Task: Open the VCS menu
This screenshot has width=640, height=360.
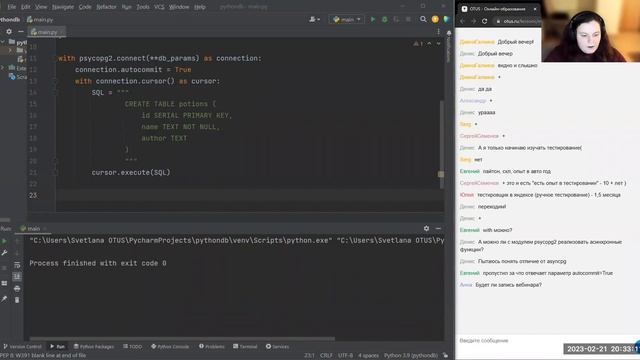Action: click(x=159, y=7)
